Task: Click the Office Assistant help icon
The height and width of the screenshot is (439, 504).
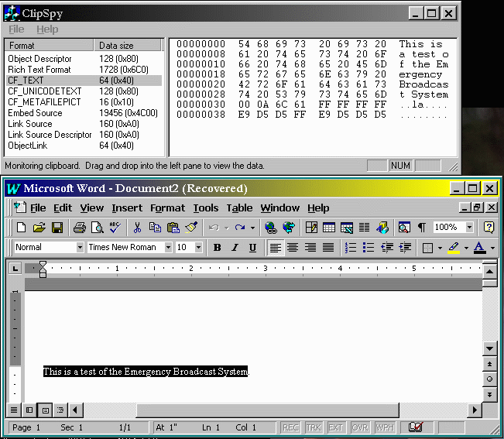Action: (489, 228)
